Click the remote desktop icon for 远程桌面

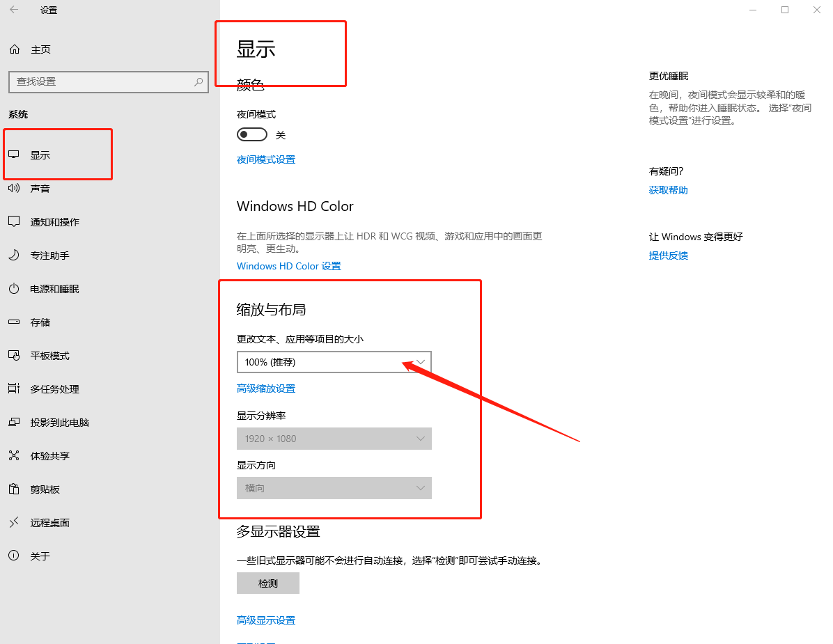tap(15, 522)
